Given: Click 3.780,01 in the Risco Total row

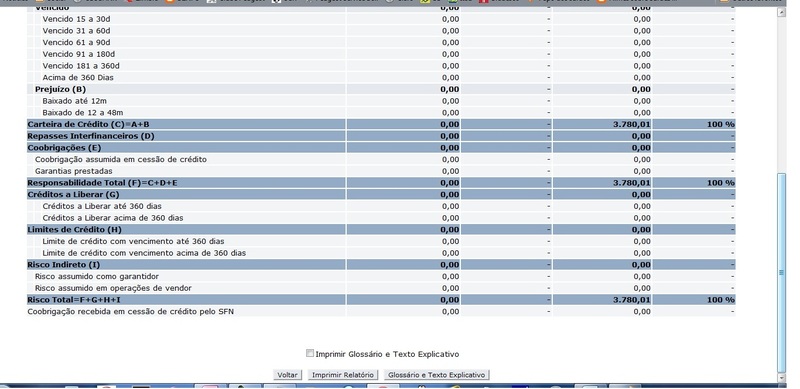Looking at the screenshot, I should [632, 300].
